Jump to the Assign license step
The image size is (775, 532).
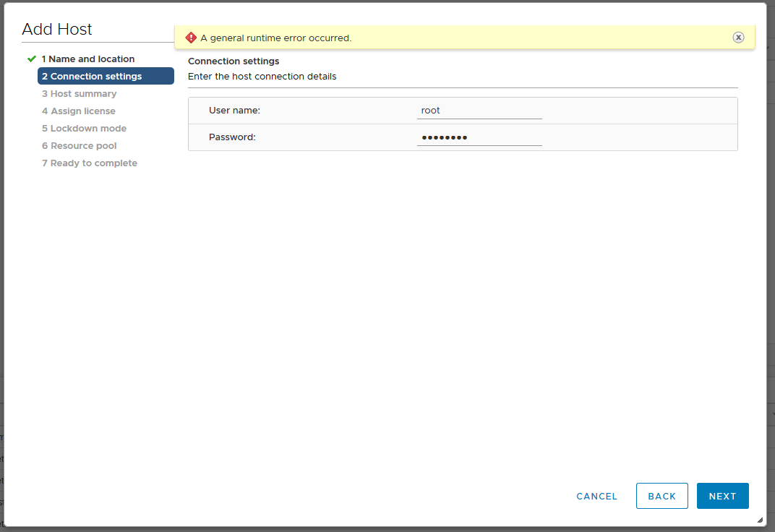click(78, 111)
